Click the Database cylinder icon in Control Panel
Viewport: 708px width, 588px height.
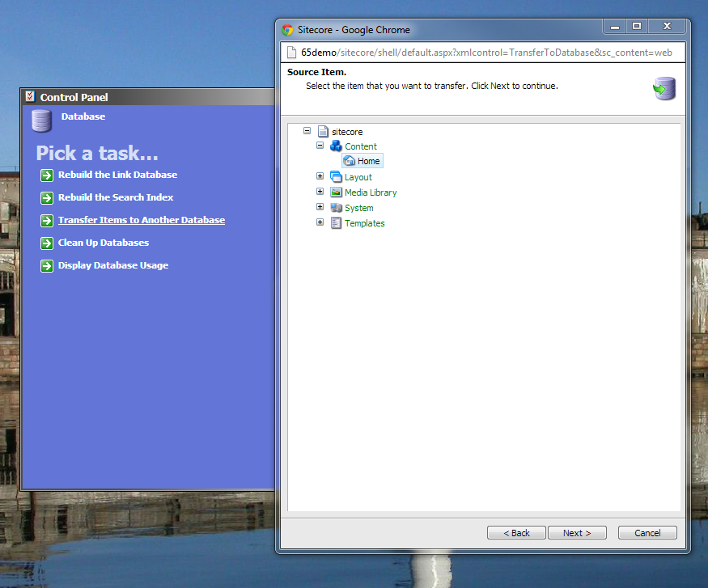pos(41,121)
